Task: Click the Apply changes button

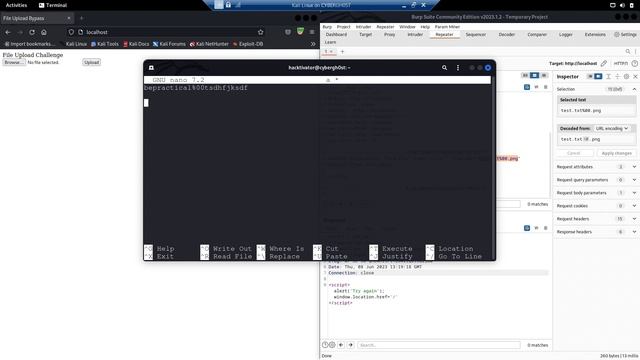Action: (x=616, y=153)
